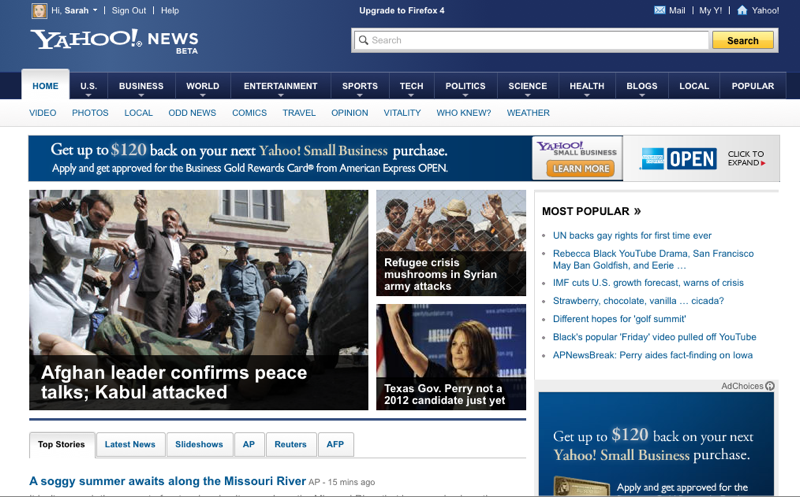Open IMF cuts U.S. growth forecast story
This screenshot has width=800, height=497.
[648, 283]
